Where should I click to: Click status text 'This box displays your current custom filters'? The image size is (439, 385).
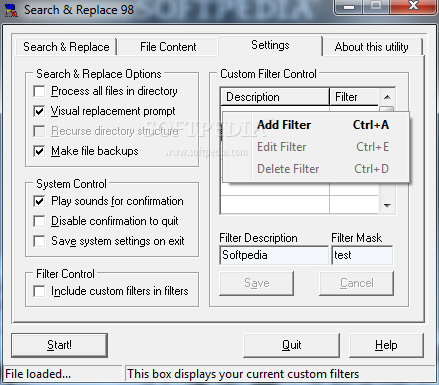coord(243,374)
